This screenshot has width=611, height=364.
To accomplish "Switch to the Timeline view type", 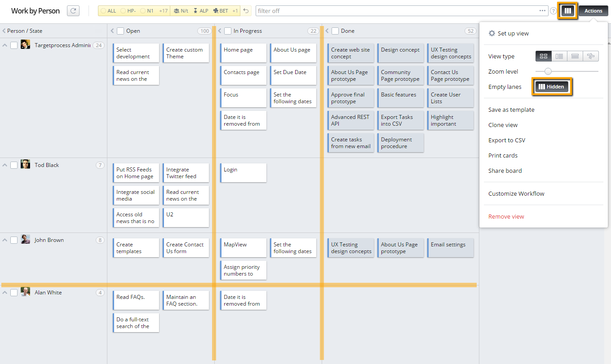I will 591,56.
